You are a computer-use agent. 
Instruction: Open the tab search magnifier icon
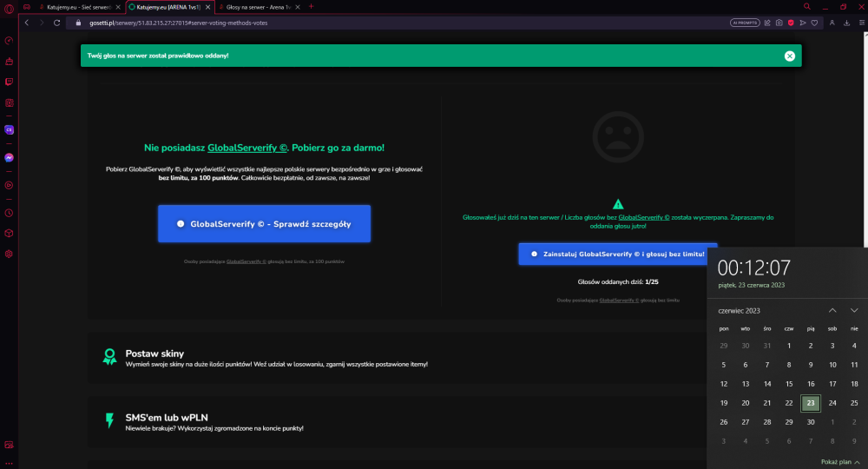point(806,7)
